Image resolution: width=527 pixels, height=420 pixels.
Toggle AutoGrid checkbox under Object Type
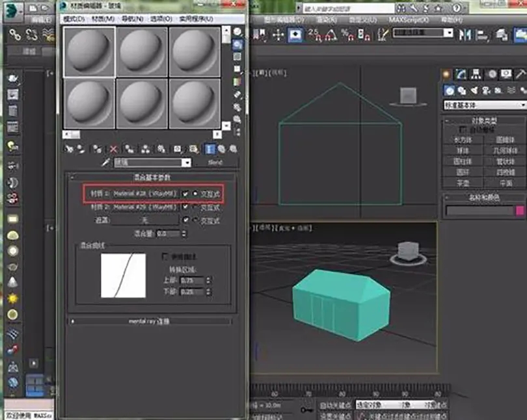pyautogui.click(x=463, y=129)
